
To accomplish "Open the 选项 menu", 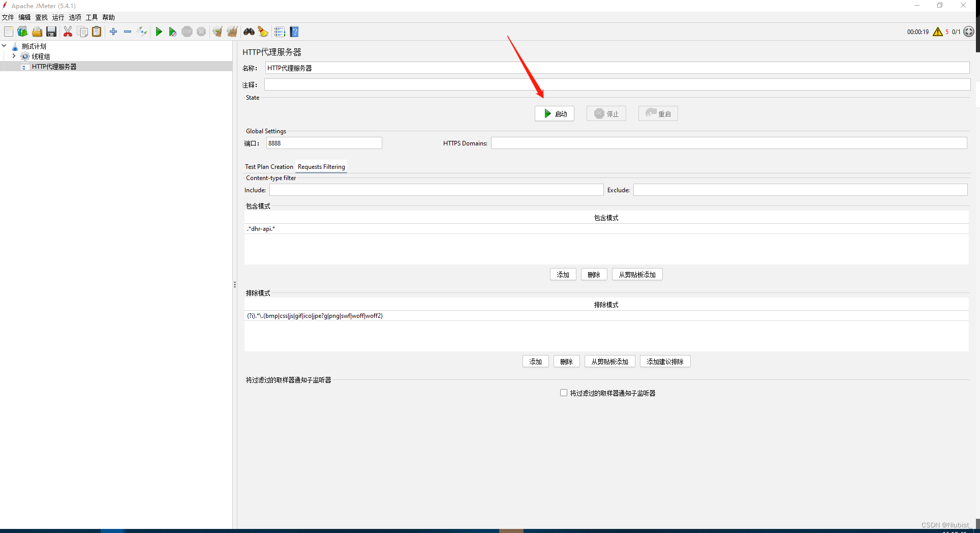I will (75, 17).
